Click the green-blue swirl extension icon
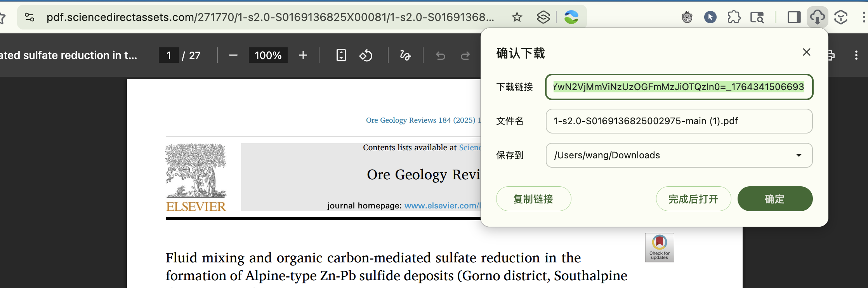Viewport: 868px width, 288px height. (571, 17)
